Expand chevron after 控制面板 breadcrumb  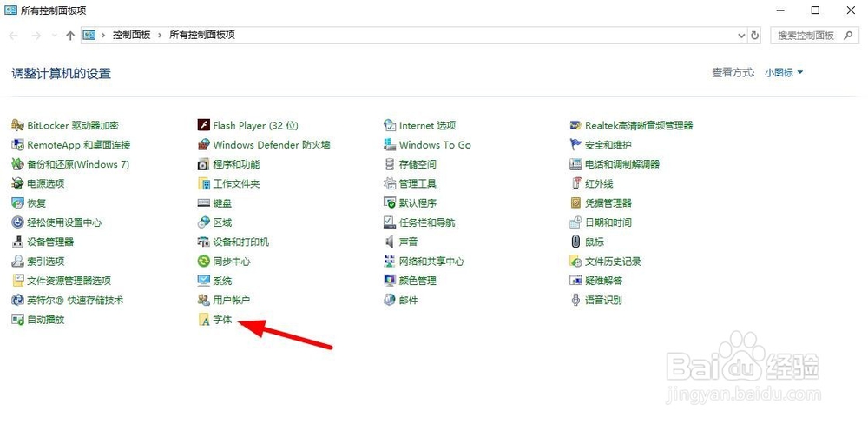pyautogui.click(x=160, y=35)
